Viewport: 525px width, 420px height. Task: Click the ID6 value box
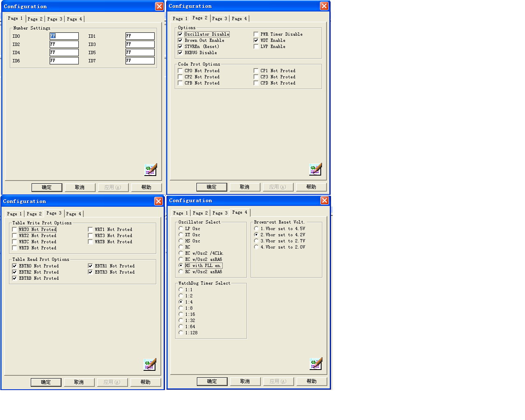point(64,61)
